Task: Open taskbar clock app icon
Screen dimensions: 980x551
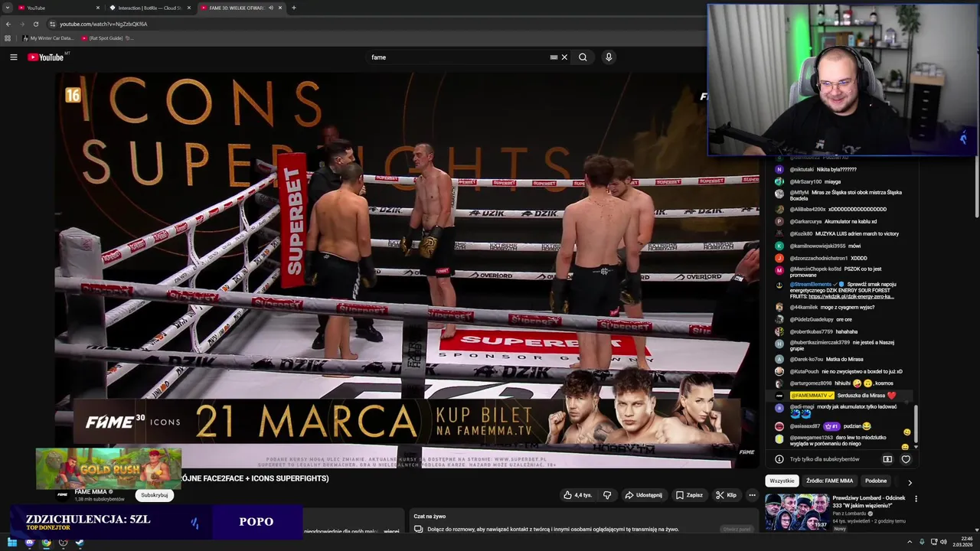Action: coord(63,543)
